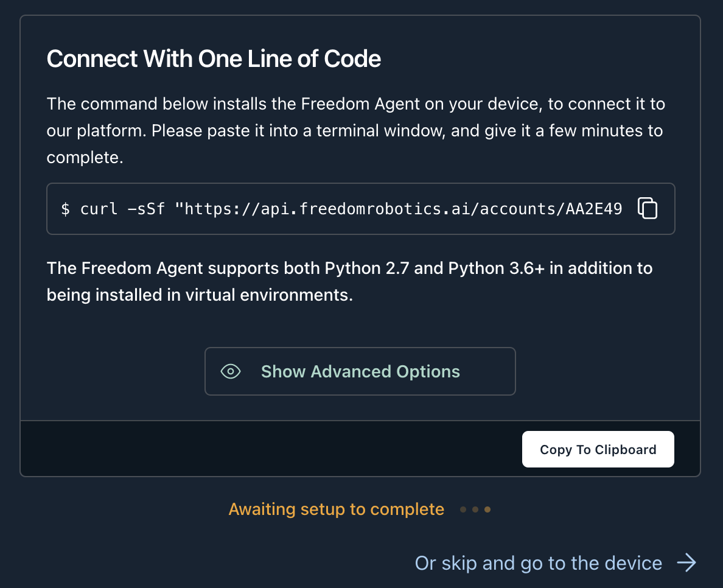This screenshot has width=723, height=588.
Task: Click the right arrow next to skip link
Action: point(686,563)
